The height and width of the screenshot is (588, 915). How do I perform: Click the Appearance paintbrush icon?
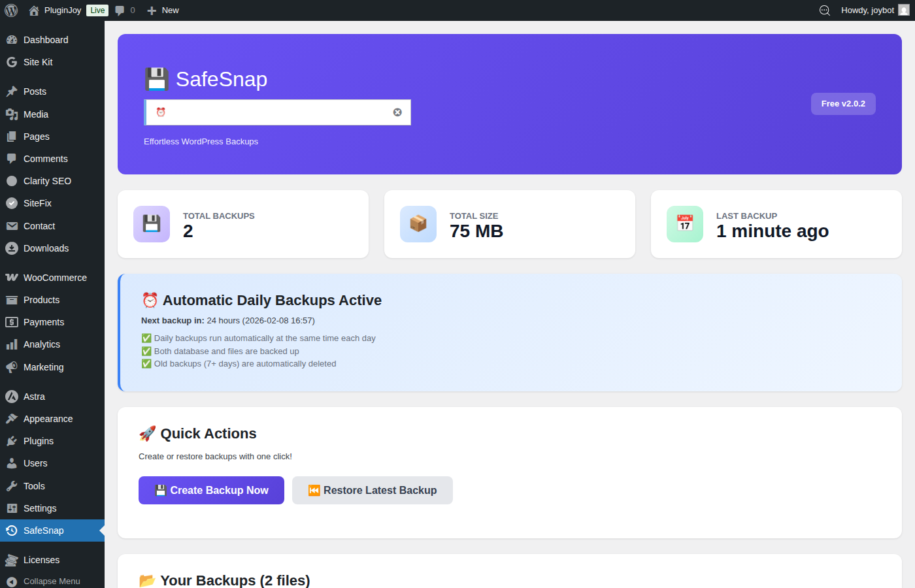[x=12, y=419]
